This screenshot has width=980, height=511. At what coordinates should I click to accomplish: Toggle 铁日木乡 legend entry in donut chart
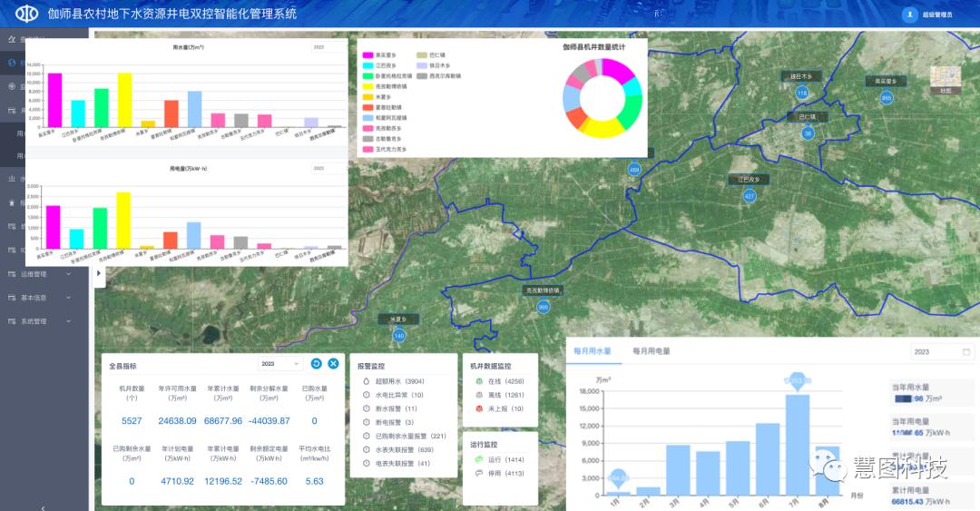[x=434, y=65]
